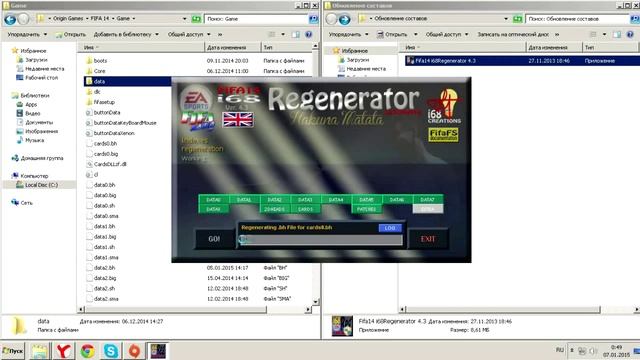
Task: Switch to Regenerator app on taskbar
Action: (x=158, y=351)
